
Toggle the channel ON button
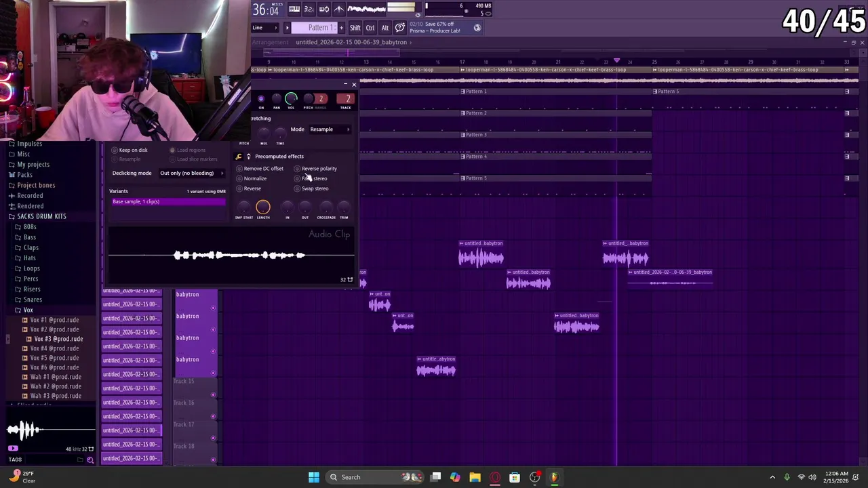click(261, 99)
